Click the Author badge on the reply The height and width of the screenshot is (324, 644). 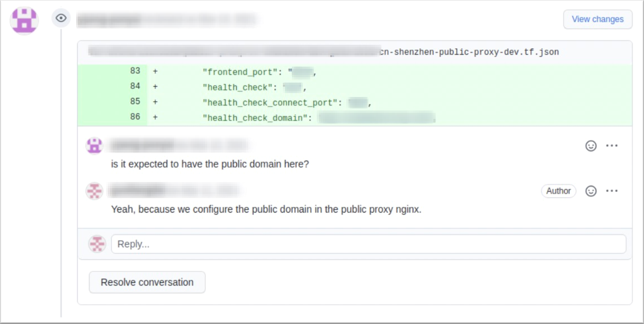(x=558, y=191)
